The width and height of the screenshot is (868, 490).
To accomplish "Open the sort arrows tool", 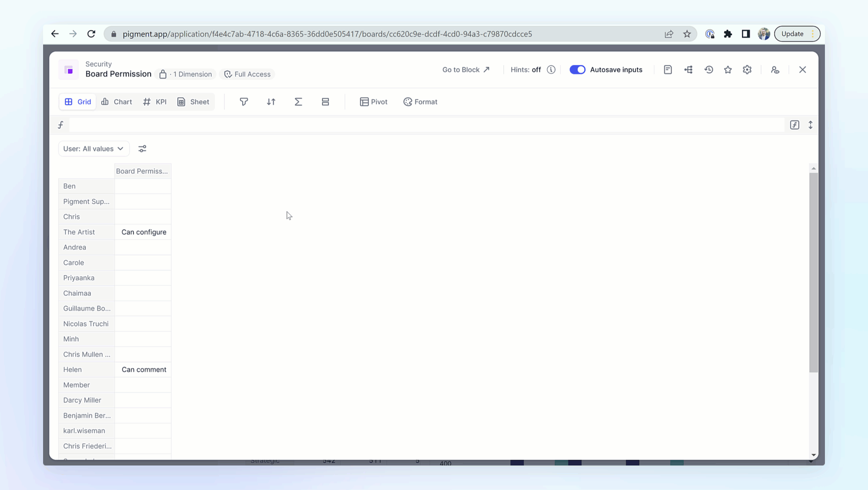I will click(x=271, y=102).
